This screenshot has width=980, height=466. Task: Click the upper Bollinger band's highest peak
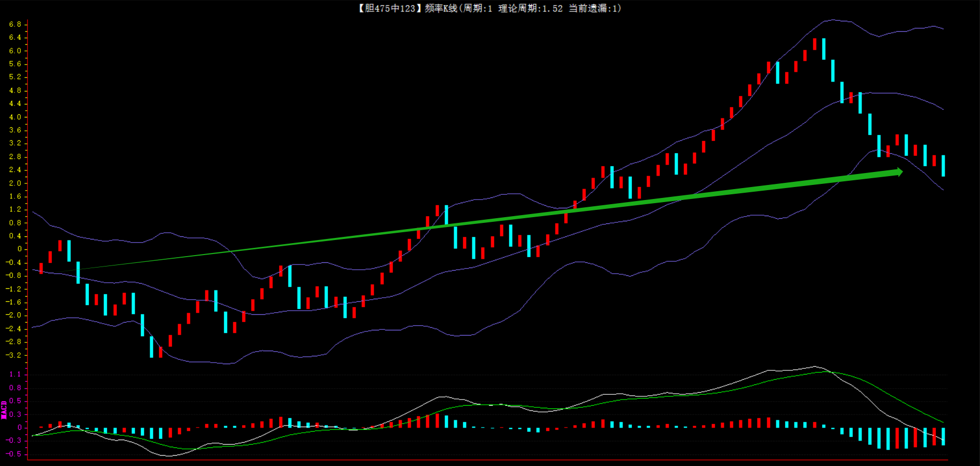click(833, 20)
